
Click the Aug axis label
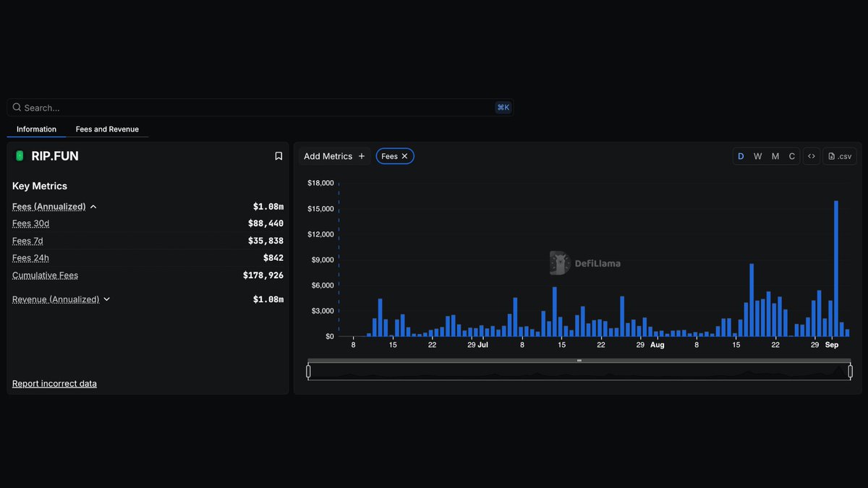pyautogui.click(x=657, y=345)
